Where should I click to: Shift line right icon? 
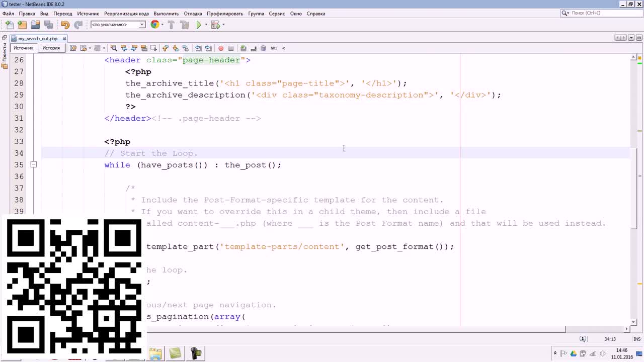point(208,48)
